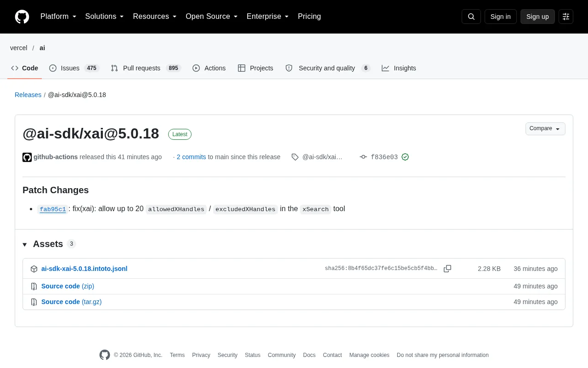The width and height of the screenshot is (588, 368).
Task: Open the Open Source dropdown
Action: pos(212,17)
